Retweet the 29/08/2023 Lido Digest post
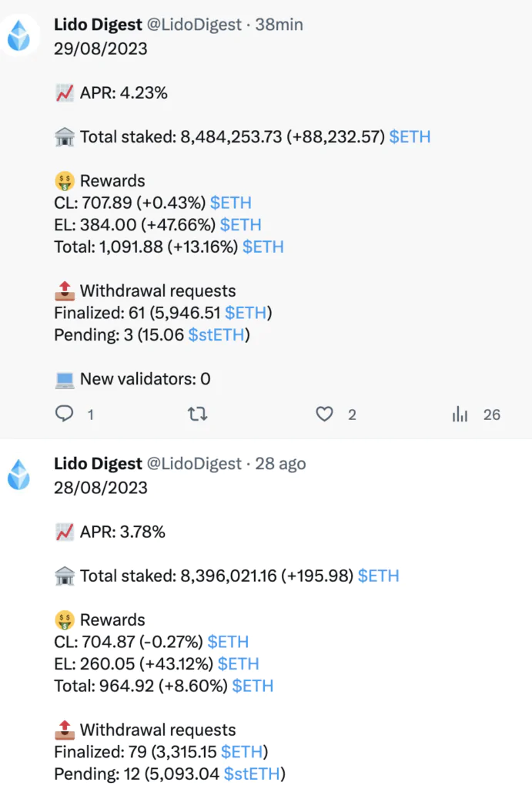532x789 pixels. pyautogui.click(x=198, y=414)
